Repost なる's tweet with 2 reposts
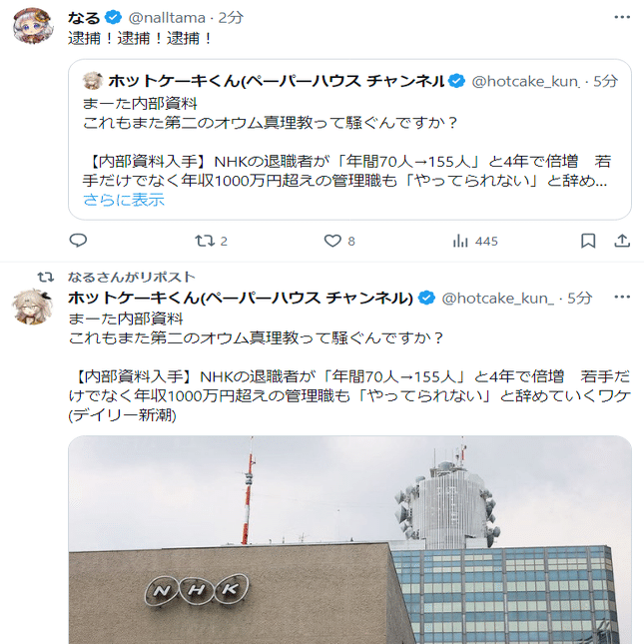 coord(211,241)
